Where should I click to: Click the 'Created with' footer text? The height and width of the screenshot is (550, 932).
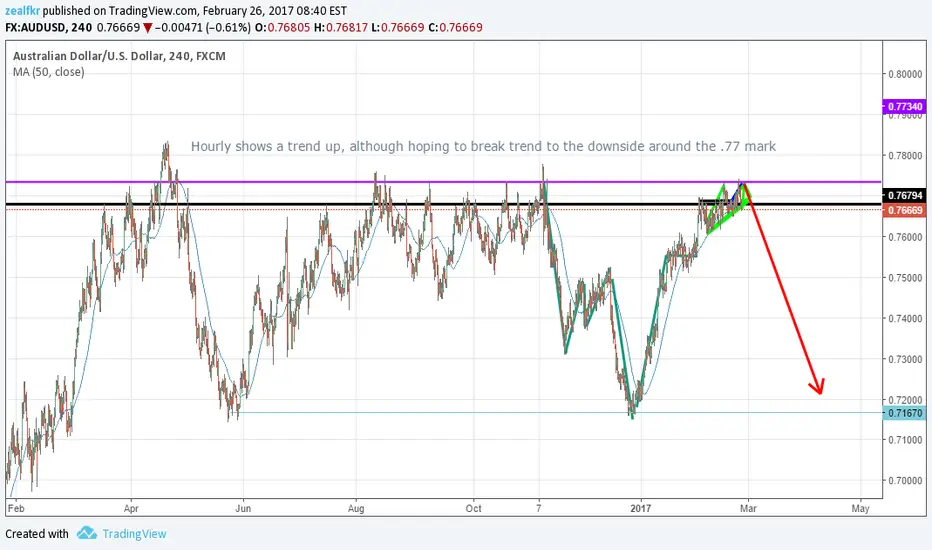37,533
